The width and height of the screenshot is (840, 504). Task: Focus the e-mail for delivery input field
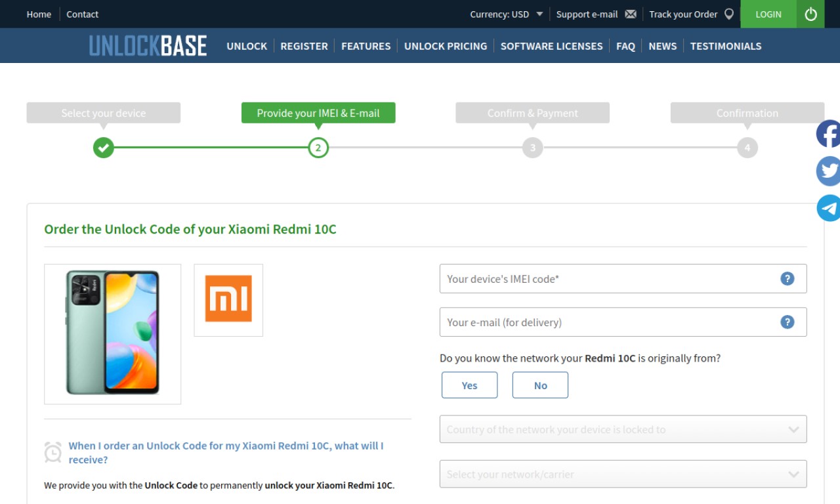pyautogui.click(x=623, y=322)
